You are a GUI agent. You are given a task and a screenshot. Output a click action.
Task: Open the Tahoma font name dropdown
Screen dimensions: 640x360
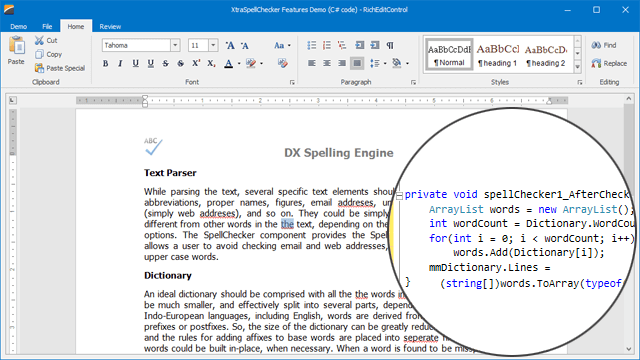pyautogui.click(x=175, y=45)
